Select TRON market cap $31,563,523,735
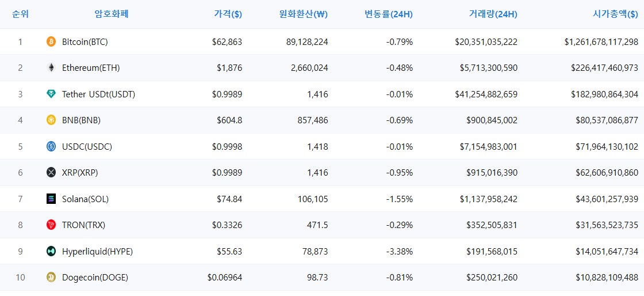 point(607,225)
